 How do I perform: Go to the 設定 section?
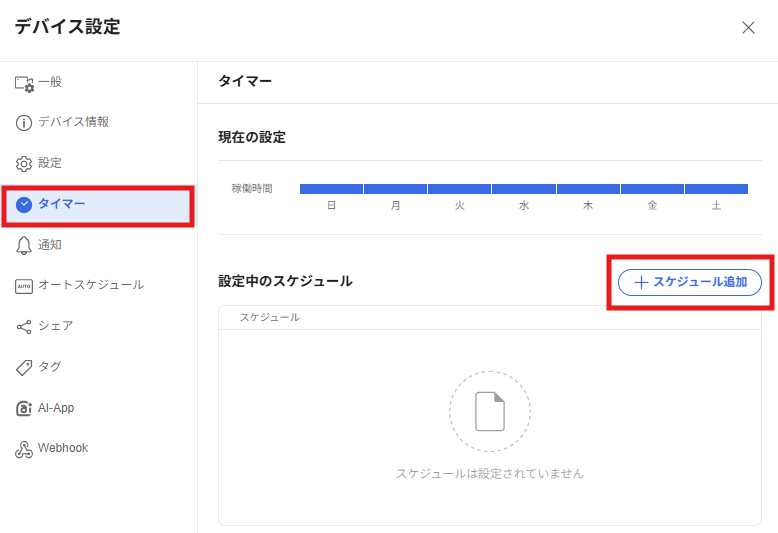tap(98, 163)
